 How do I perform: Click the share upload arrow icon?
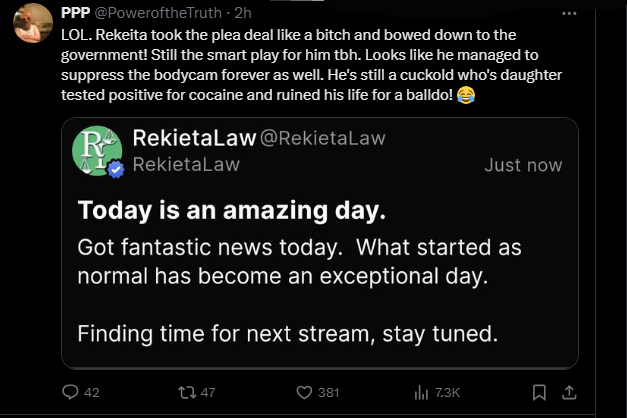click(x=570, y=393)
